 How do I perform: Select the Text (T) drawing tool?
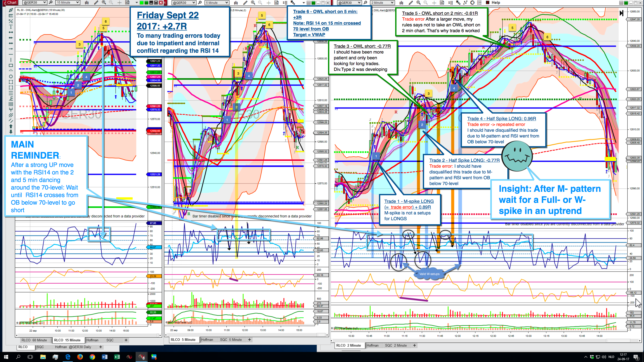coord(11,27)
